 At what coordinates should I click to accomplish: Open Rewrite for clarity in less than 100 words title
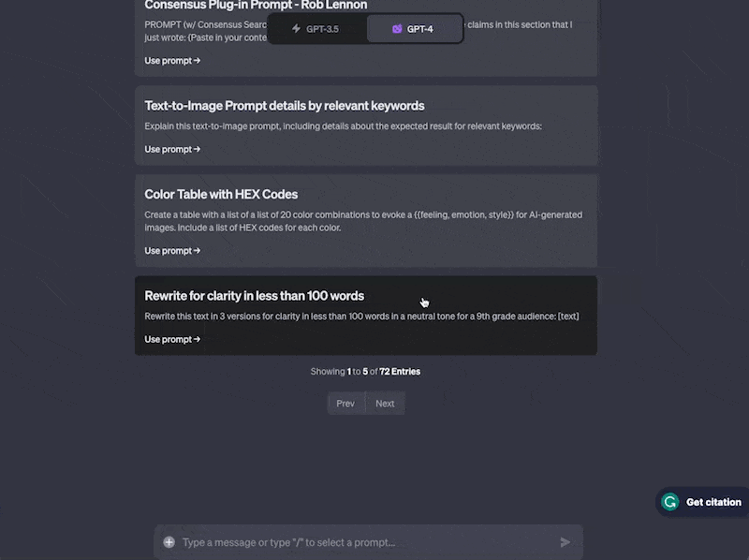tap(254, 296)
